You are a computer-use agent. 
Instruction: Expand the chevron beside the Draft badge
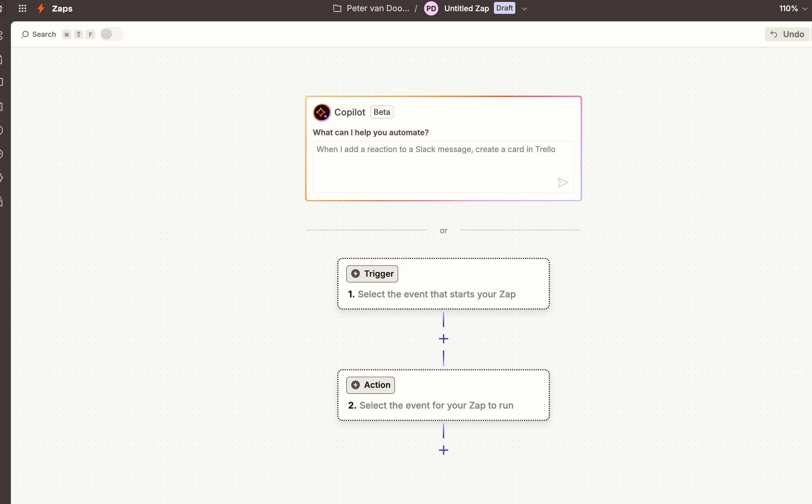tap(525, 9)
